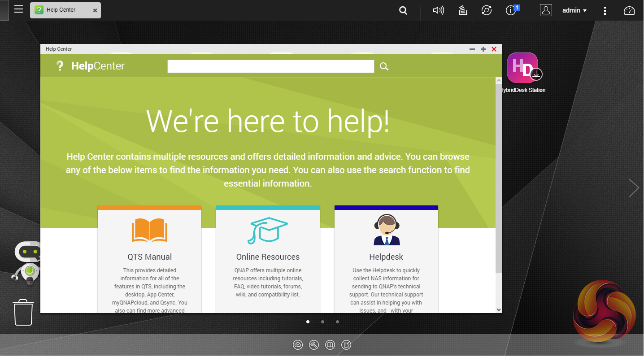This screenshot has width=644, height=357.
Task: Open the Qboost robot assistant
Action: 27,263
